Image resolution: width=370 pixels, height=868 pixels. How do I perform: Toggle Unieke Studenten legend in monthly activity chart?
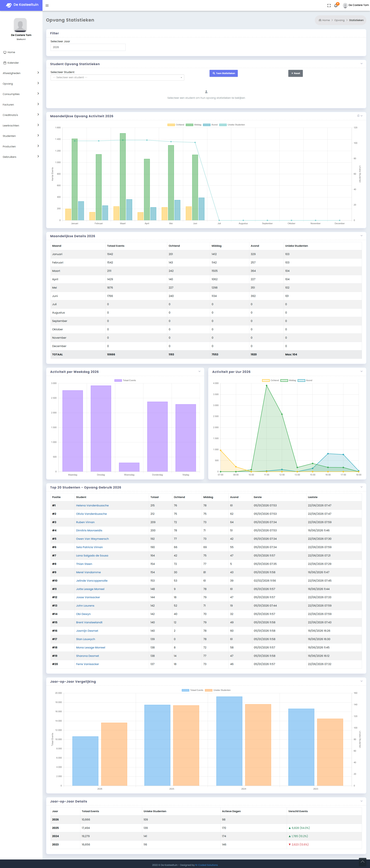click(x=232, y=125)
